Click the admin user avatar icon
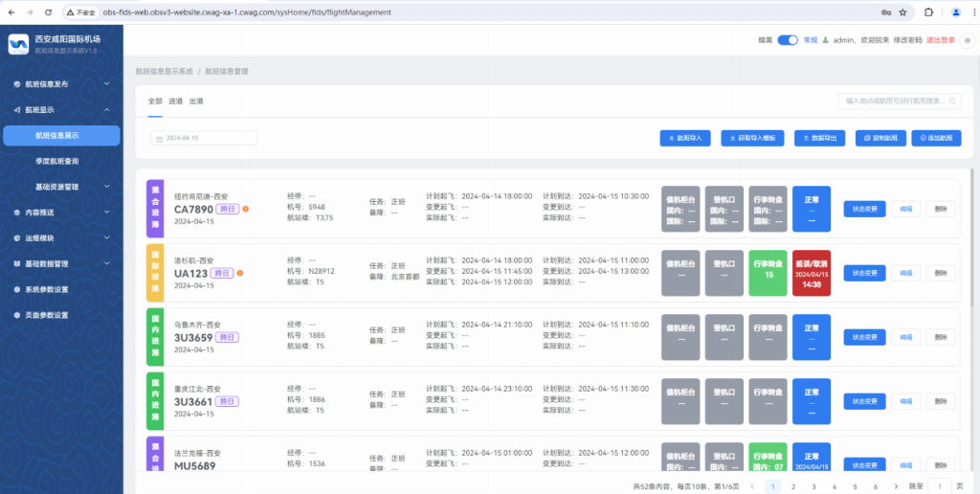 tap(825, 40)
